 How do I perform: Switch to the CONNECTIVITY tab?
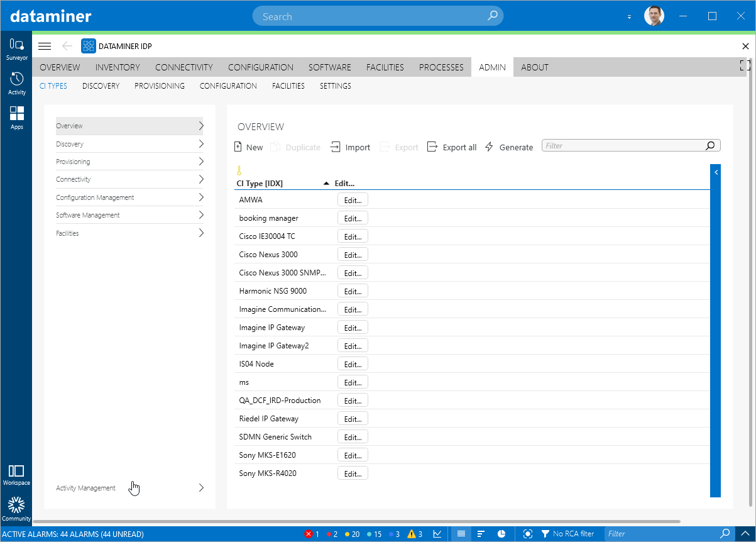tap(184, 67)
